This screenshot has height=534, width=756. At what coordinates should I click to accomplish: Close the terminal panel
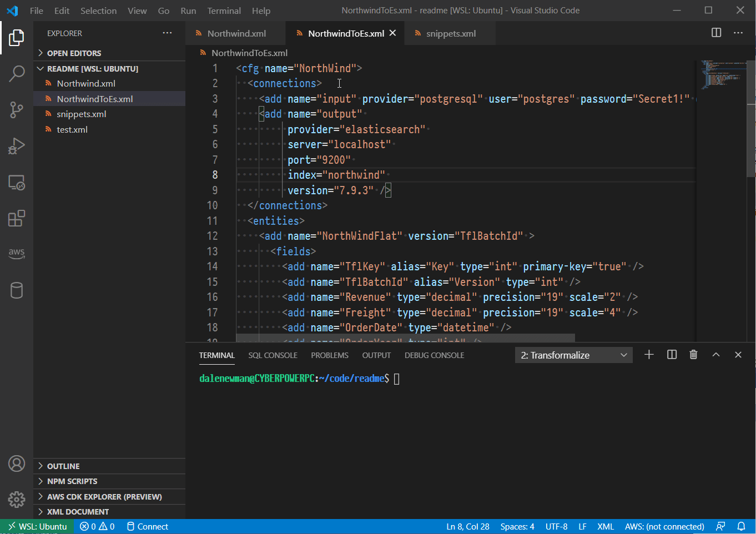pos(738,355)
